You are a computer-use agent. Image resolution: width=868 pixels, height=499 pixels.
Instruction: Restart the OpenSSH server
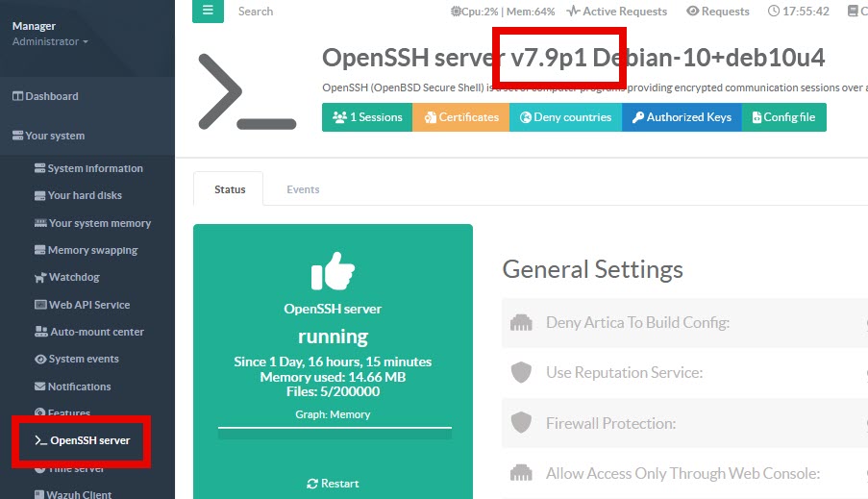pos(333,484)
